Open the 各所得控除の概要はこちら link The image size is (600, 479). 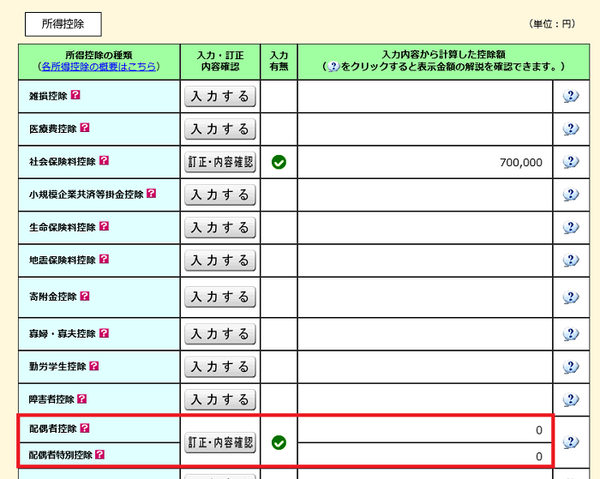point(99,67)
